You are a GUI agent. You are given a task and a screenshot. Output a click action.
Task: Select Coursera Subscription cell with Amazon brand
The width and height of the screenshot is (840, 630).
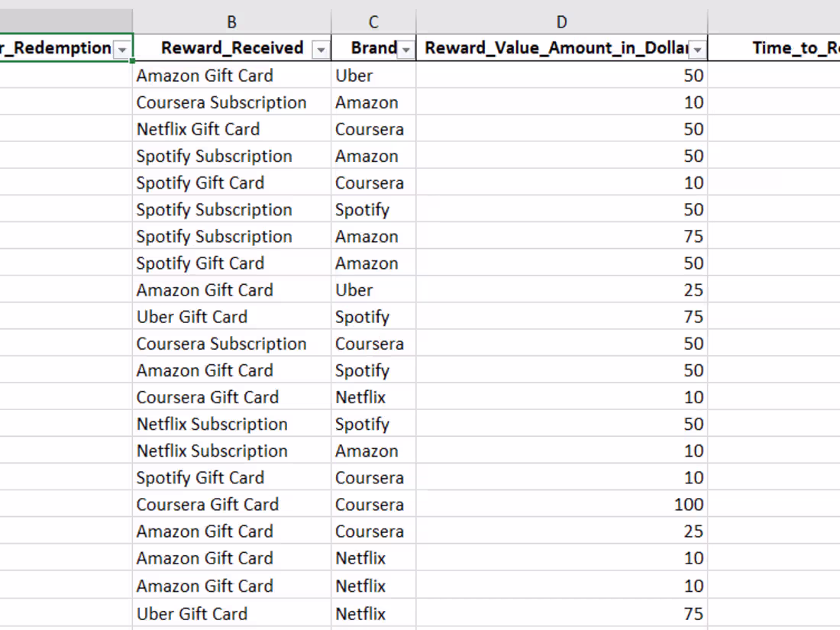(x=221, y=102)
